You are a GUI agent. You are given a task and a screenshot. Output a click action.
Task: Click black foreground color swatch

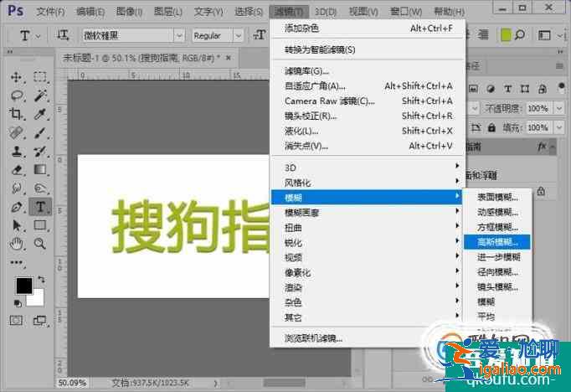click(x=24, y=286)
